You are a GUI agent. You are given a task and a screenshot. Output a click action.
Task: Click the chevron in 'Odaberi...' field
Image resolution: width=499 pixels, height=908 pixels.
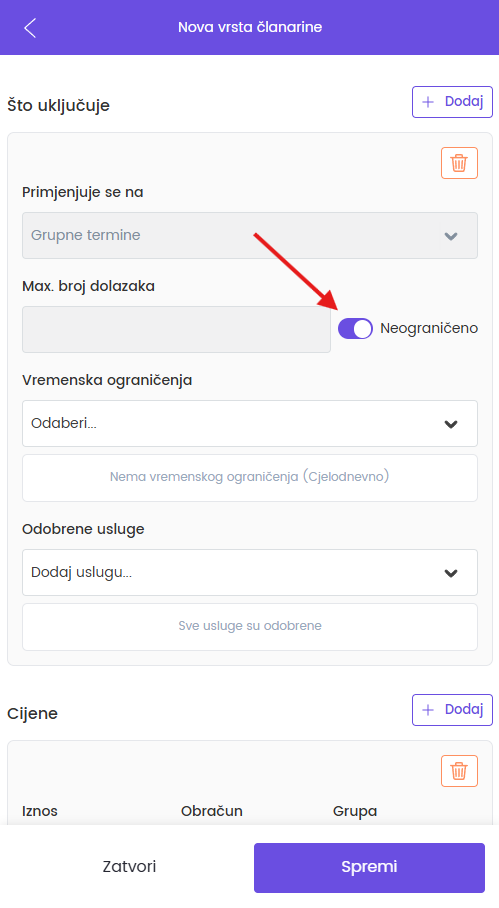[x=451, y=424]
